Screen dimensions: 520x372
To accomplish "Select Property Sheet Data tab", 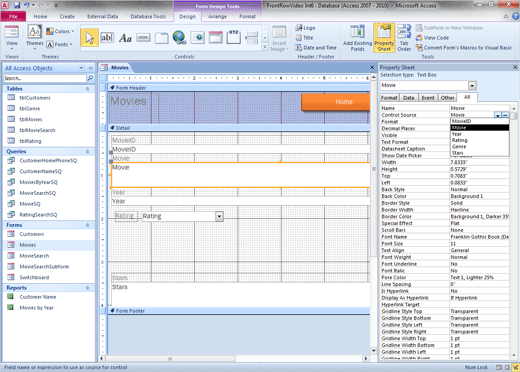I will tap(408, 98).
